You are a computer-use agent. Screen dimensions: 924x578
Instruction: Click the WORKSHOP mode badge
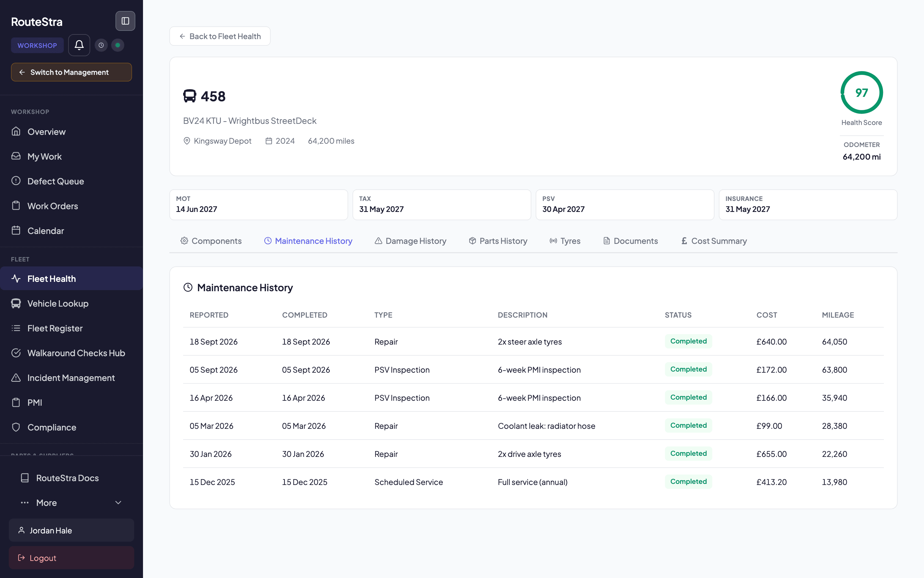37,45
